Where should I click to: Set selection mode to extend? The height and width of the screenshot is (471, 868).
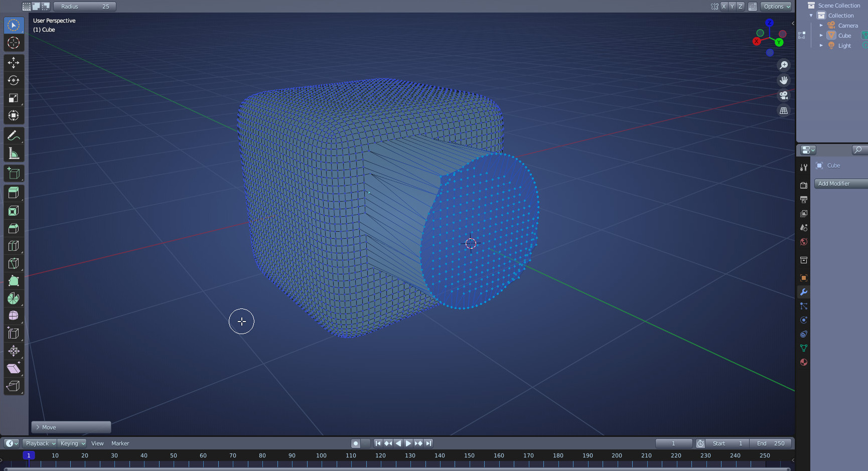point(36,7)
